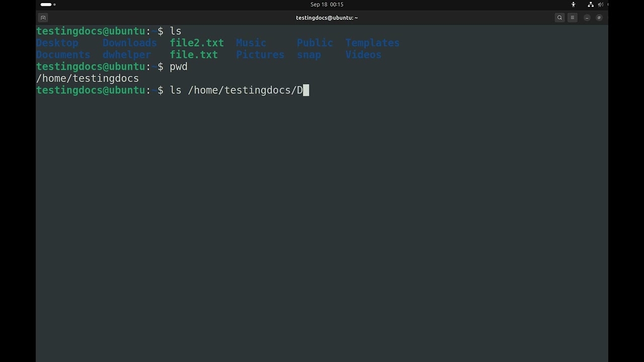Open a new terminal tab icon
The image size is (644, 362).
[43, 18]
